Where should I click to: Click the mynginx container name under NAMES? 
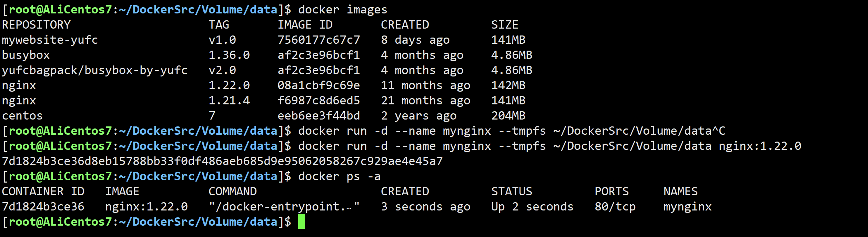pos(687,207)
